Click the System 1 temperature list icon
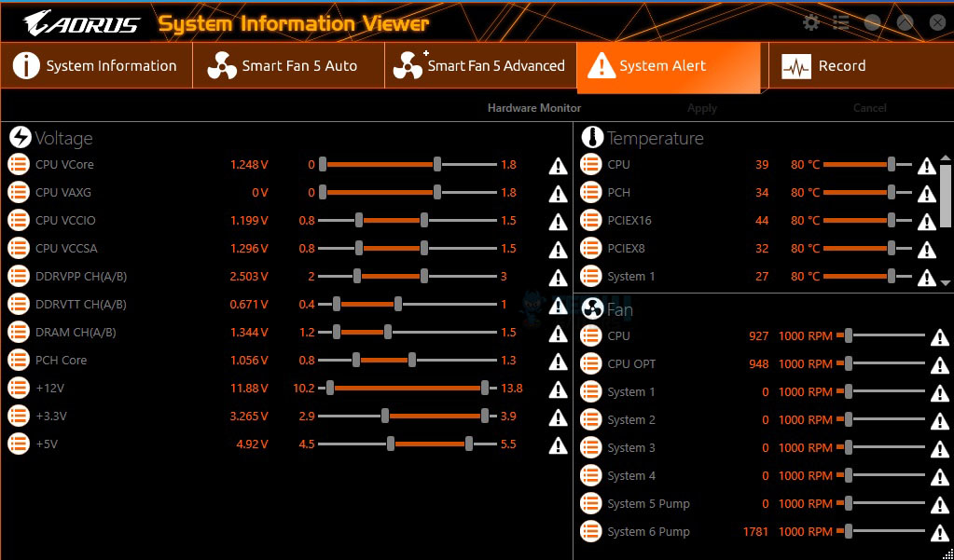The height and width of the screenshot is (560, 954). point(591,276)
